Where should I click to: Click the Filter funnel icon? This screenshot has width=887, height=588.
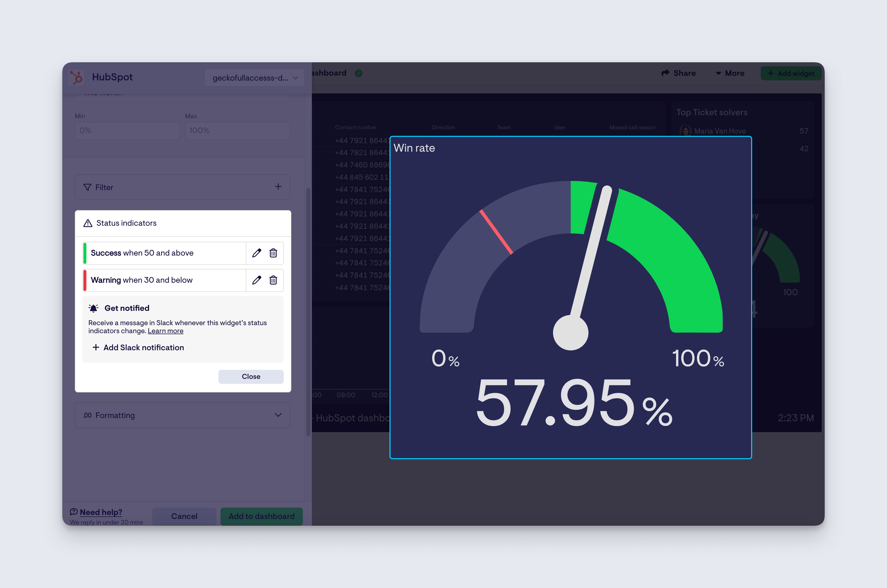87,187
